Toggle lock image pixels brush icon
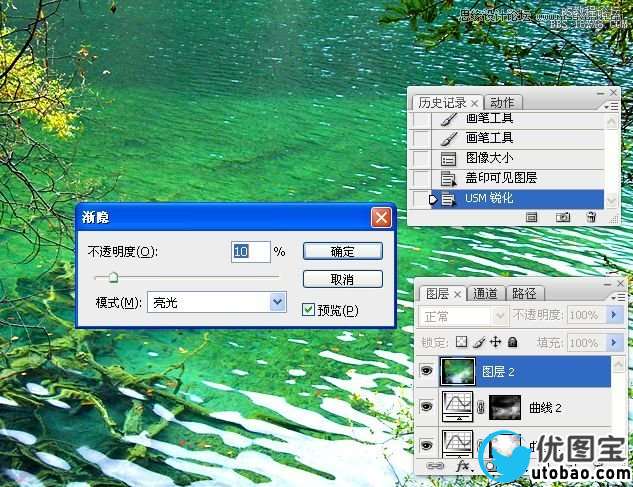 tap(479, 342)
